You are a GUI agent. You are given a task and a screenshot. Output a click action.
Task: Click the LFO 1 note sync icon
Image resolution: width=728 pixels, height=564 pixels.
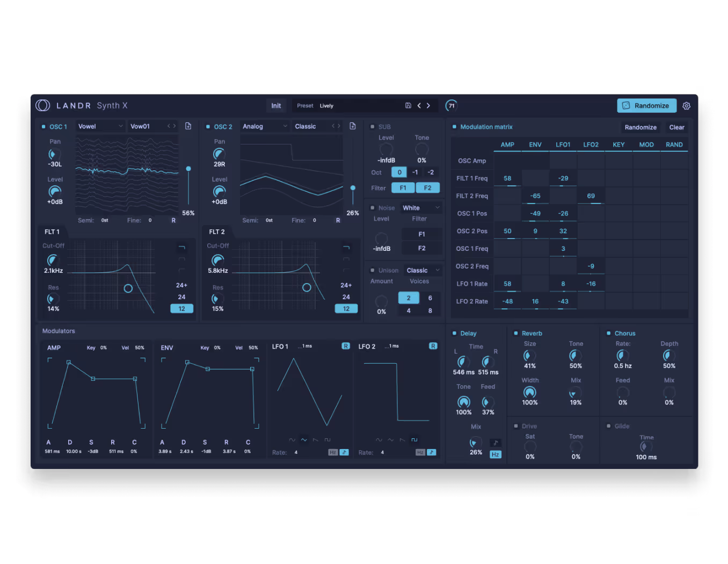pyautogui.click(x=344, y=452)
